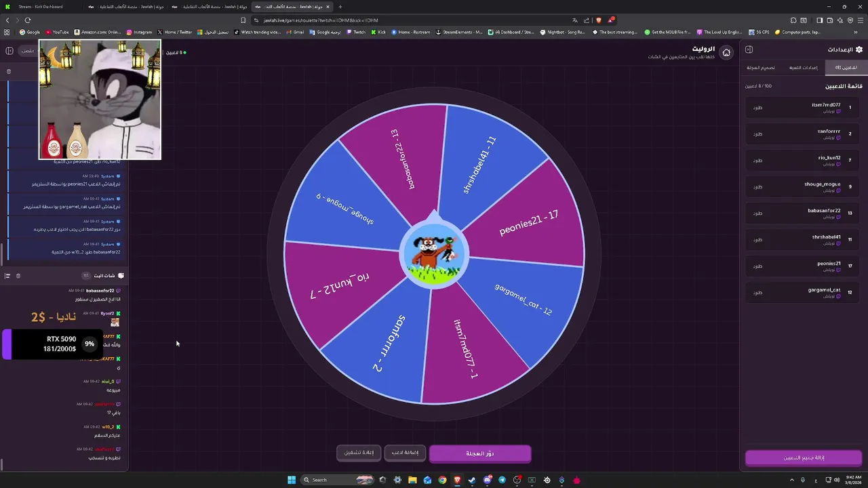The height and width of the screenshot is (488, 868).
Task: Open File Explorer from the taskbar
Action: tap(412, 480)
